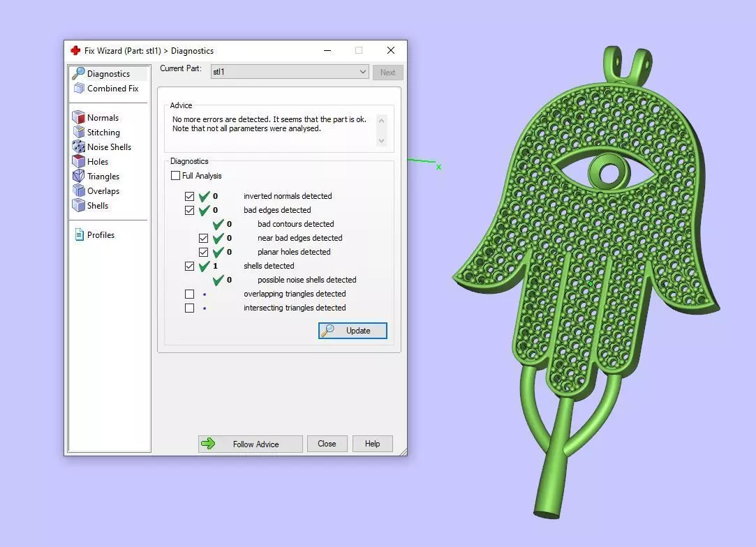Go to the Holes fix page
756x547 pixels.
(x=98, y=161)
